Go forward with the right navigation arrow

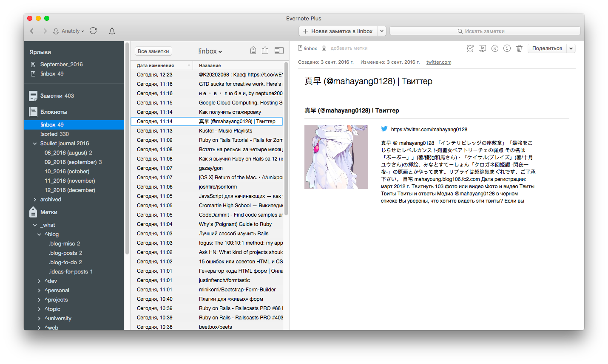[x=45, y=31]
